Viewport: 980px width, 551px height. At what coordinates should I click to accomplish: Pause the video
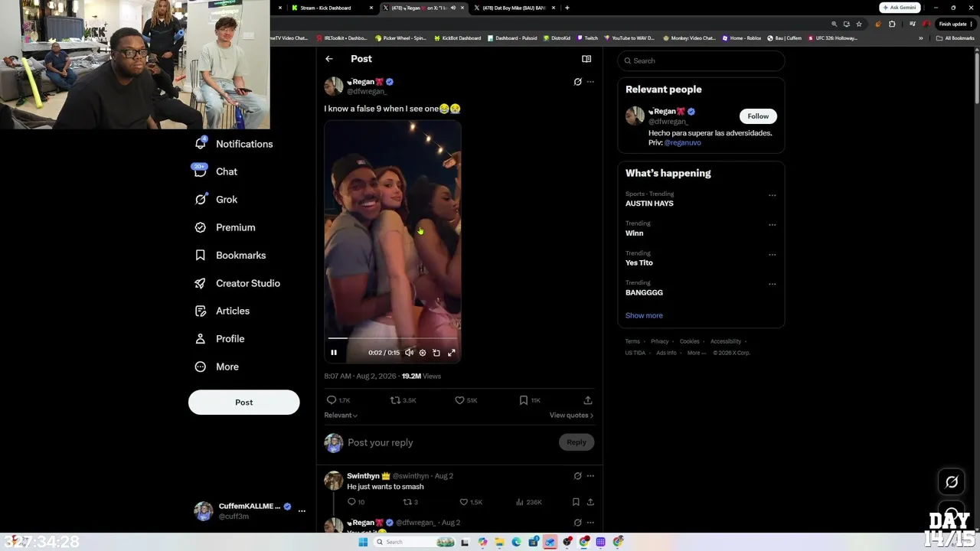(x=334, y=353)
